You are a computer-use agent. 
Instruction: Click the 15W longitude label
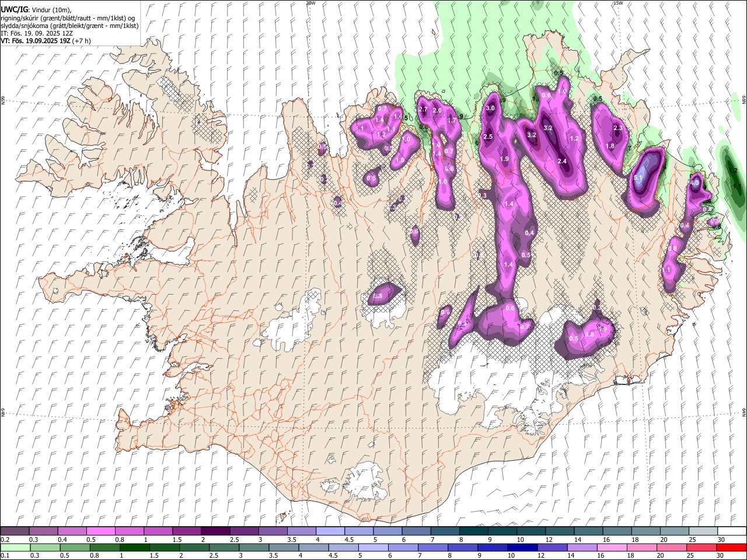[617, 3]
